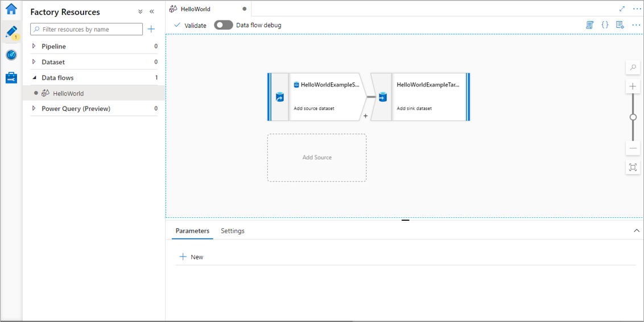Click 'Add source dataset' text
Screen dimensions: 644x322
pyautogui.click(x=314, y=109)
